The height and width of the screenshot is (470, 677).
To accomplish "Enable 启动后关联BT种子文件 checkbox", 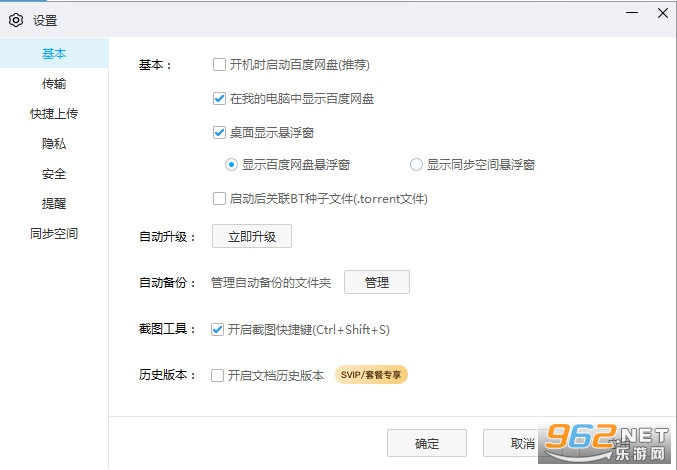I will [x=219, y=199].
